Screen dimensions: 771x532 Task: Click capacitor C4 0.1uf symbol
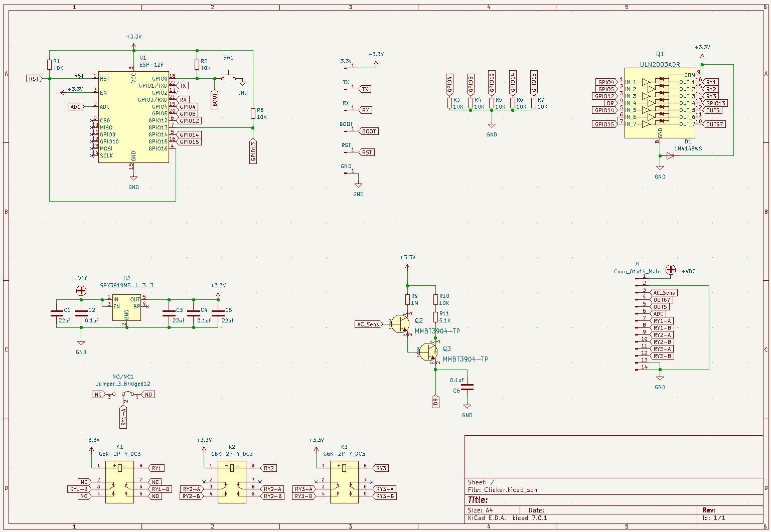click(194, 313)
